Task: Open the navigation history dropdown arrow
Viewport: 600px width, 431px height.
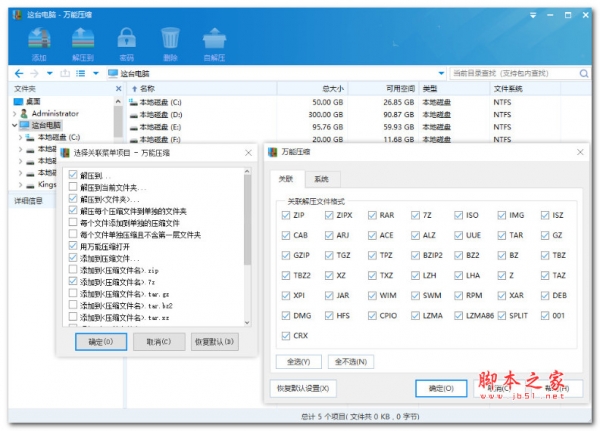Action: (x=50, y=73)
